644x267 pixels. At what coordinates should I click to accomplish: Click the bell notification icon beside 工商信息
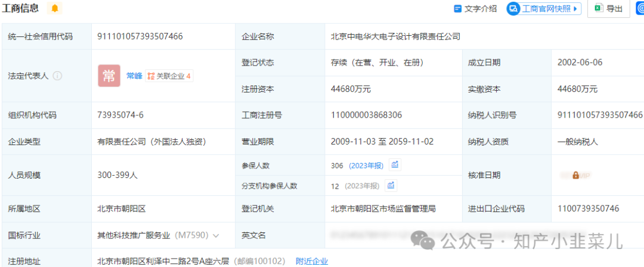click(x=55, y=8)
